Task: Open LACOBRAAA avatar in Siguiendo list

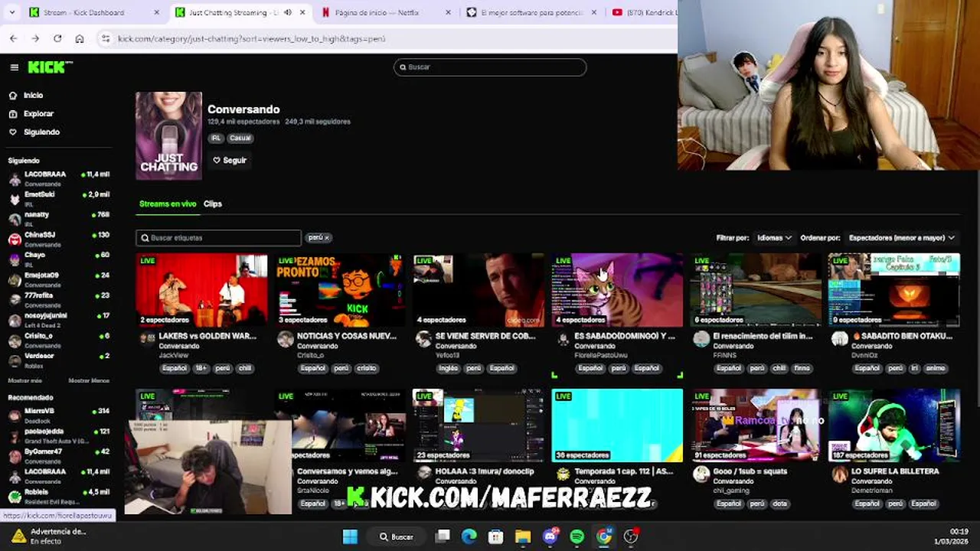Action: 15,179
